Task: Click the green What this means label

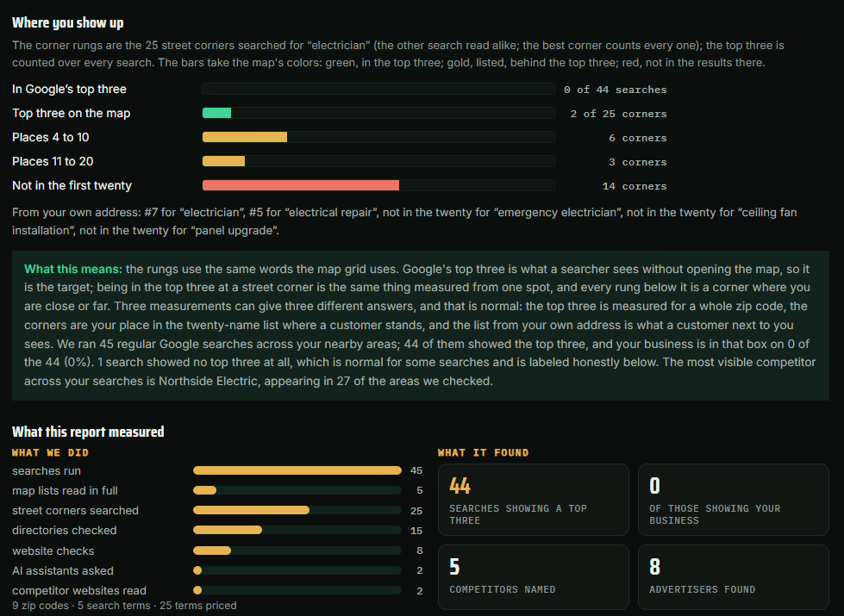Action: coord(73,269)
